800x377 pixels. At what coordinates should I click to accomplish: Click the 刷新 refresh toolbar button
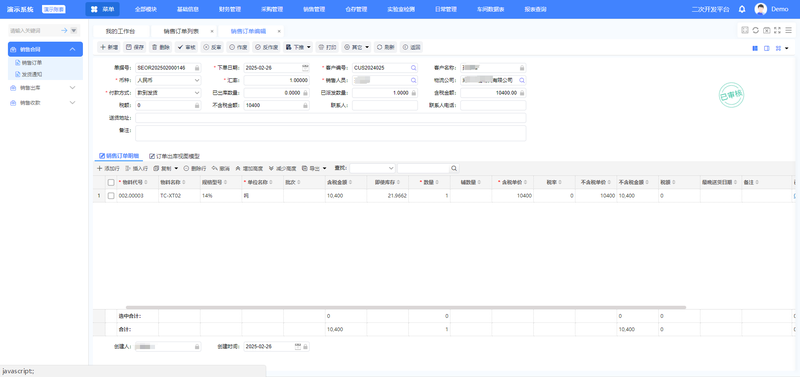(386, 47)
